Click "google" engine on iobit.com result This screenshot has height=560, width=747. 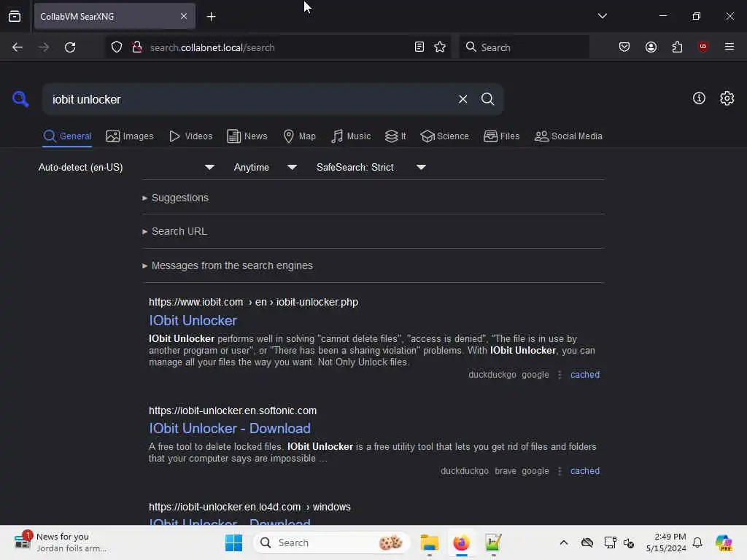click(x=535, y=375)
